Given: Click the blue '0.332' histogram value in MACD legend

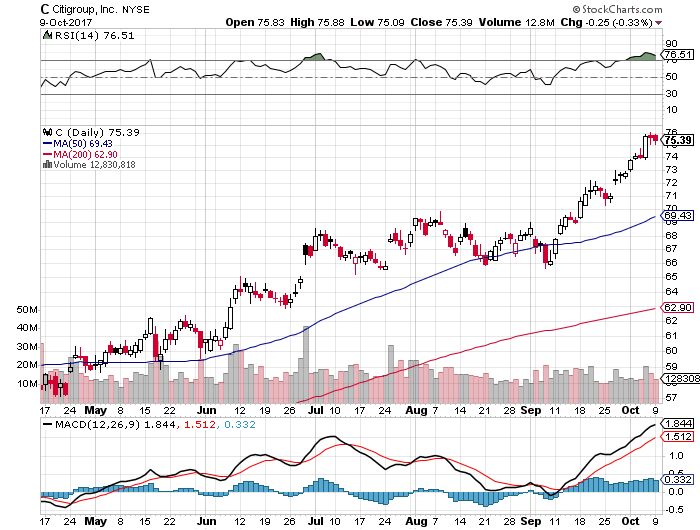Looking at the screenshot, I should pyautogui.click(x=240, y=425).
